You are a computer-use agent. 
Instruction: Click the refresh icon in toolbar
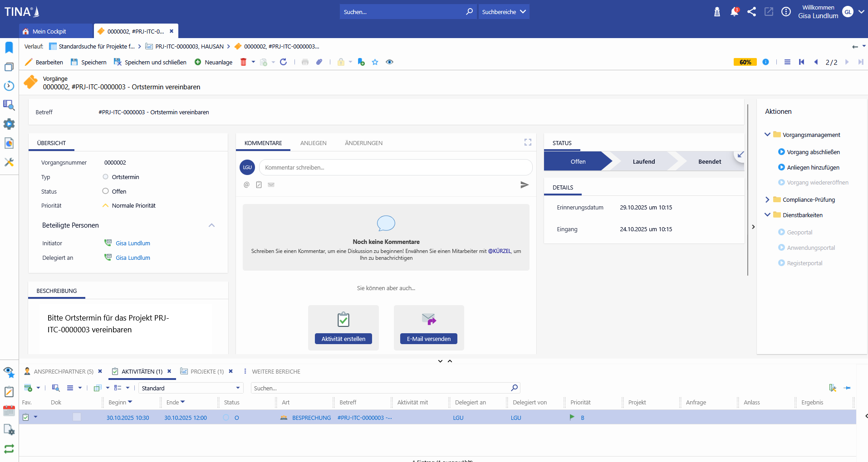point(283,62)
